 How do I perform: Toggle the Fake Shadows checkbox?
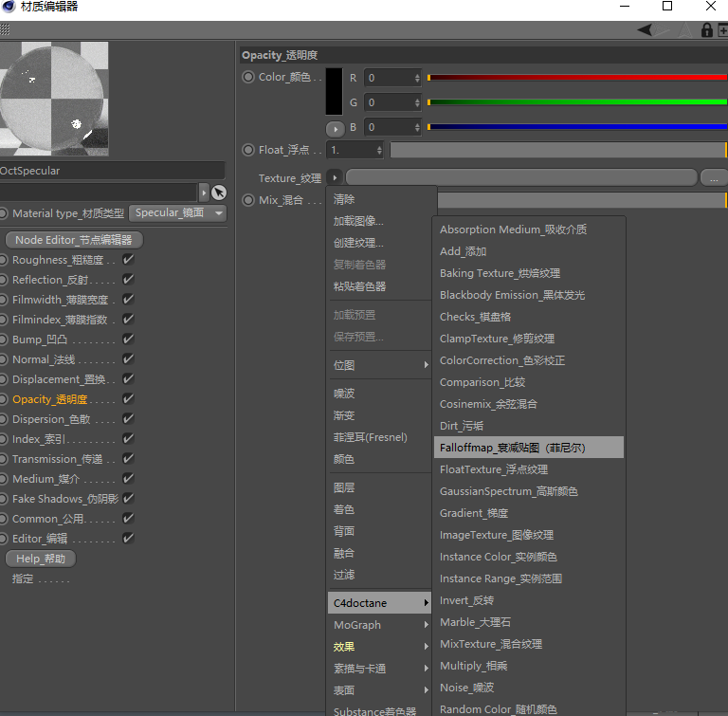click(x=128, y=499)
